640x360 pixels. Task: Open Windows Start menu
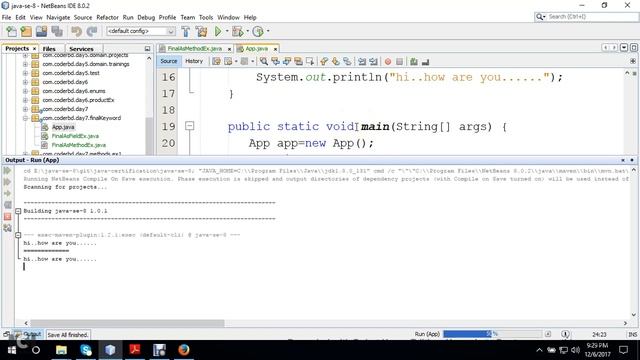click(12, 350)
